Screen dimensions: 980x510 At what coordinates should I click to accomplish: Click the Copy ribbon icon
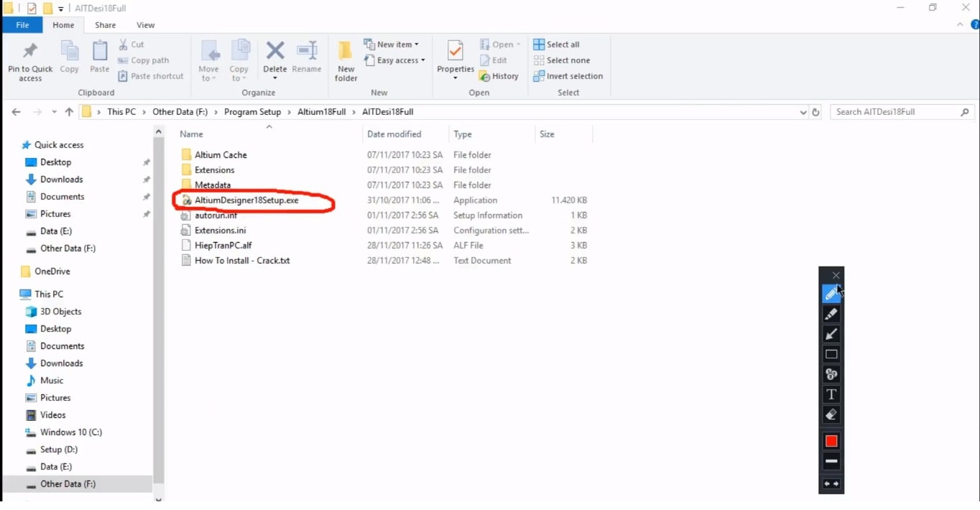click(x=70, y=51)
